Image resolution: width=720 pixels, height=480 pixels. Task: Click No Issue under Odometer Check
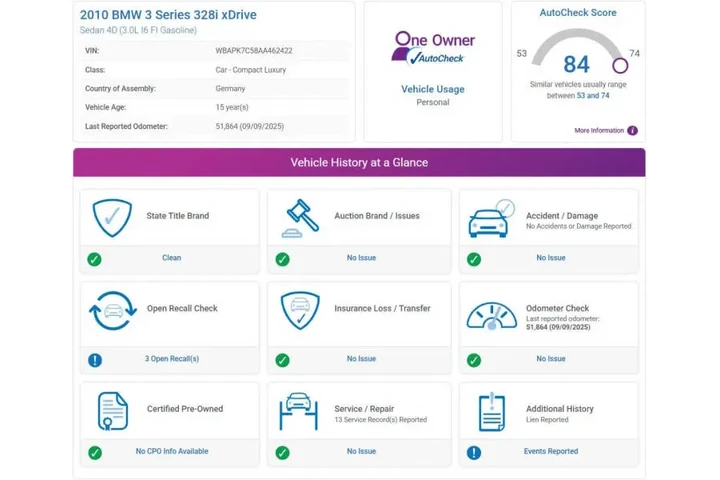(550, 359)
